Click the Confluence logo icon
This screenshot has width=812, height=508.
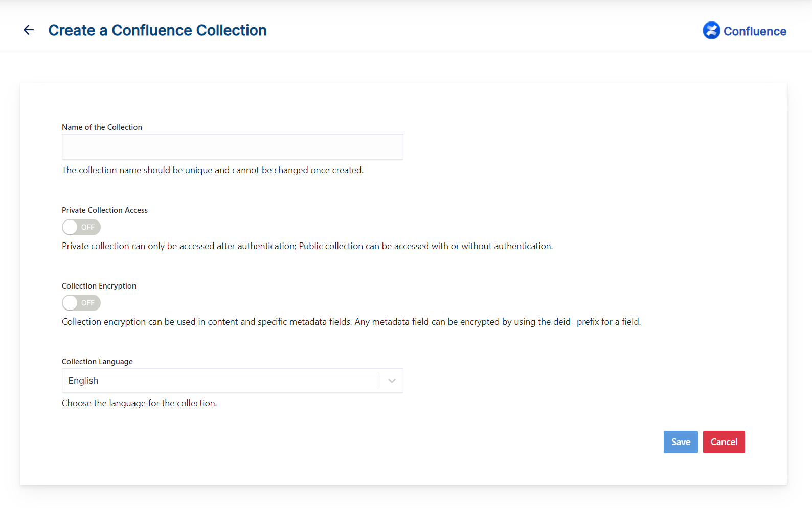(x=711, y=31)
